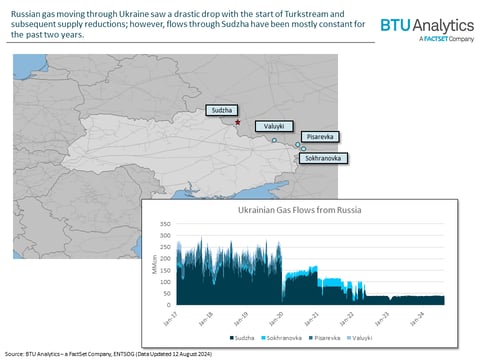The width and height of the screenshot is (480, 360).
Task: Click the 250 y-axis value
Action: (x=165, y=247)
